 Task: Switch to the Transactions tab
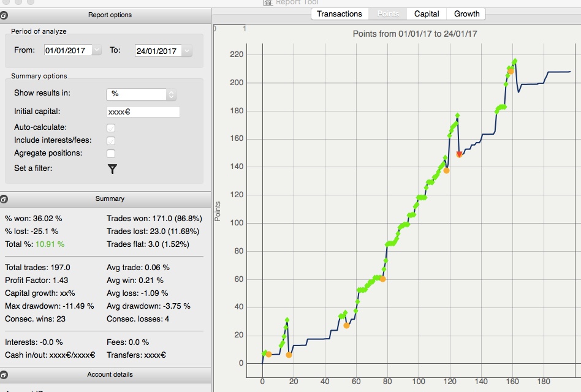[x=340, y=14]
